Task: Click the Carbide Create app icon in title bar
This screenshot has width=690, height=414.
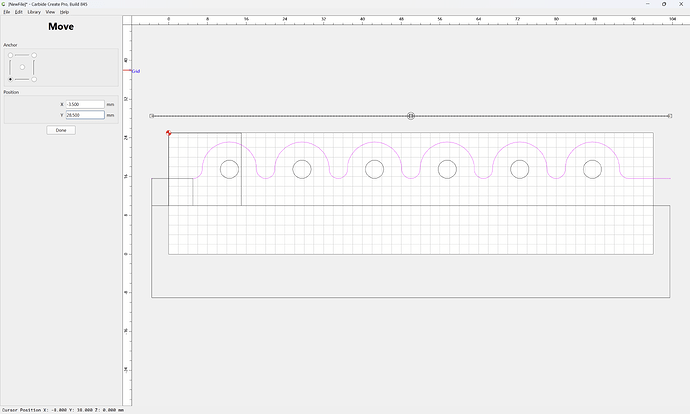Action: [x=4, y=4]
